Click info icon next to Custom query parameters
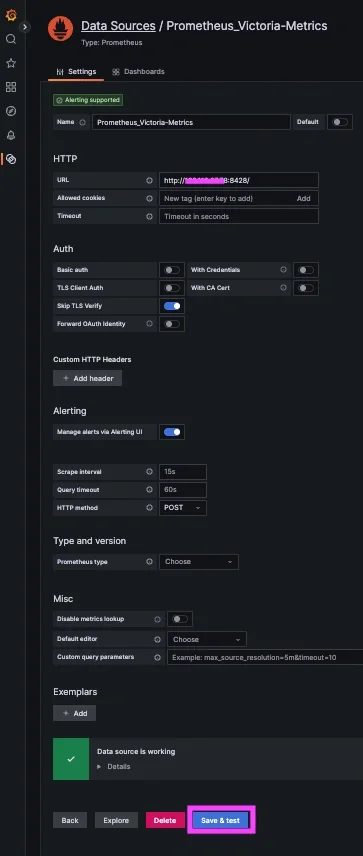The image size is (363, 856). (157, 657)
